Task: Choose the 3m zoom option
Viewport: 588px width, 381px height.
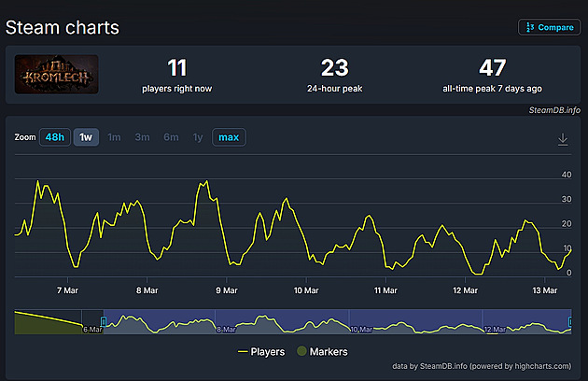Action: pyautogui.click(x=142, y=137)
